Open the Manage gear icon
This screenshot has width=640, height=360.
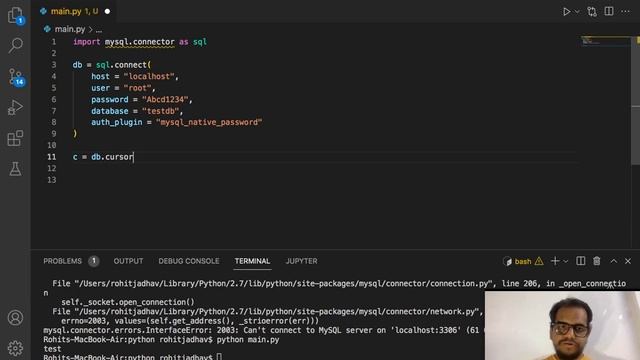[16, 348]
